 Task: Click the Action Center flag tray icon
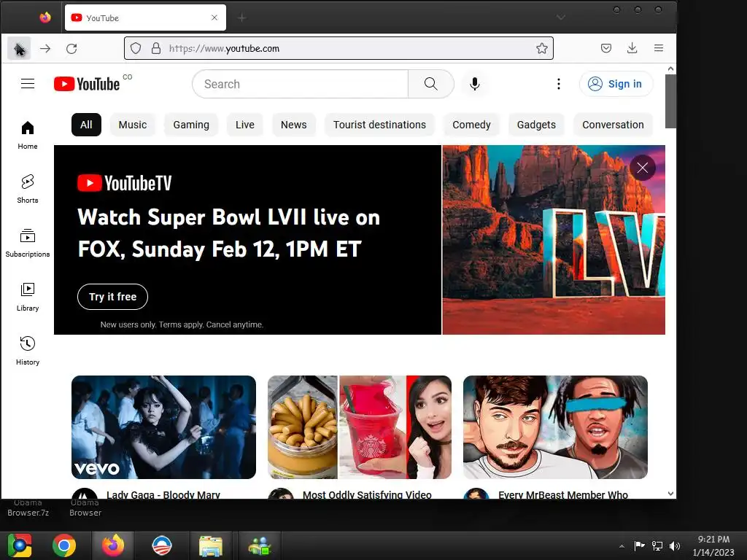pos(639,545)
